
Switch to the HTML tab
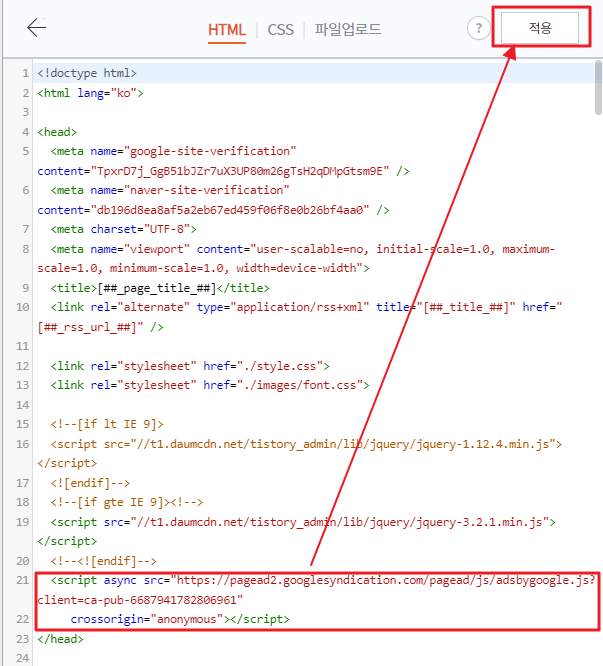(x=227, y=30)
